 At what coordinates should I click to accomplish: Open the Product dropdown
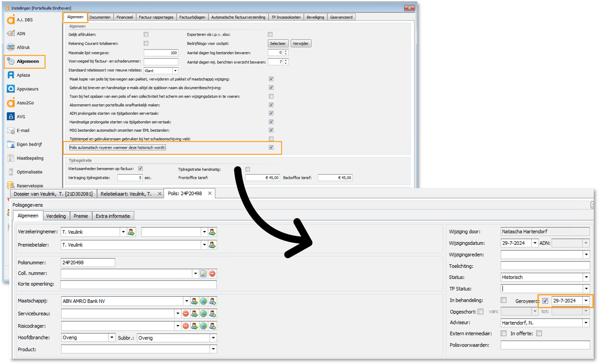213,349
